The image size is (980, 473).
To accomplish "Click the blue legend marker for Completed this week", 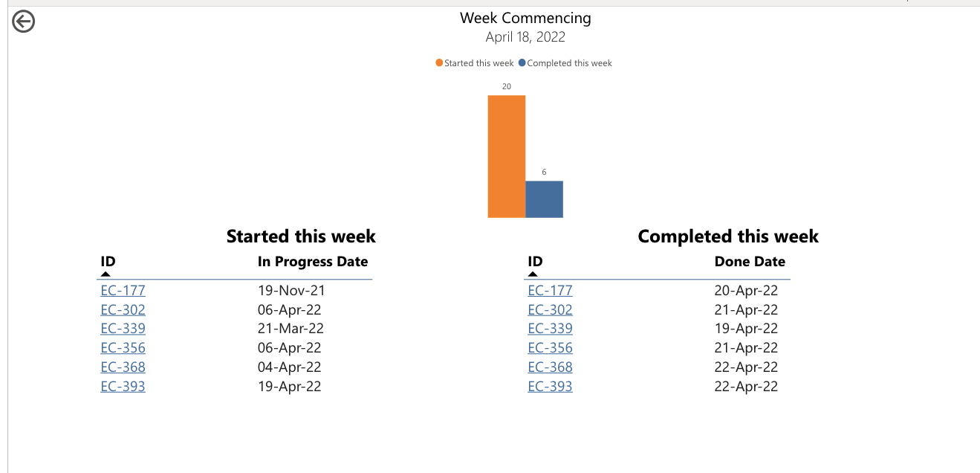I will click(x=522, y=62).
